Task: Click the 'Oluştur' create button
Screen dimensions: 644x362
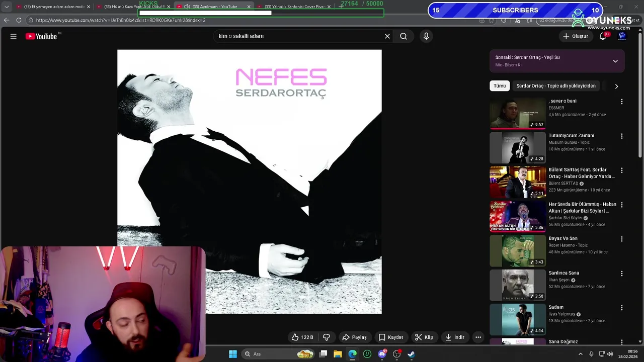Action: pyautogui.click(x=575, y=36)
